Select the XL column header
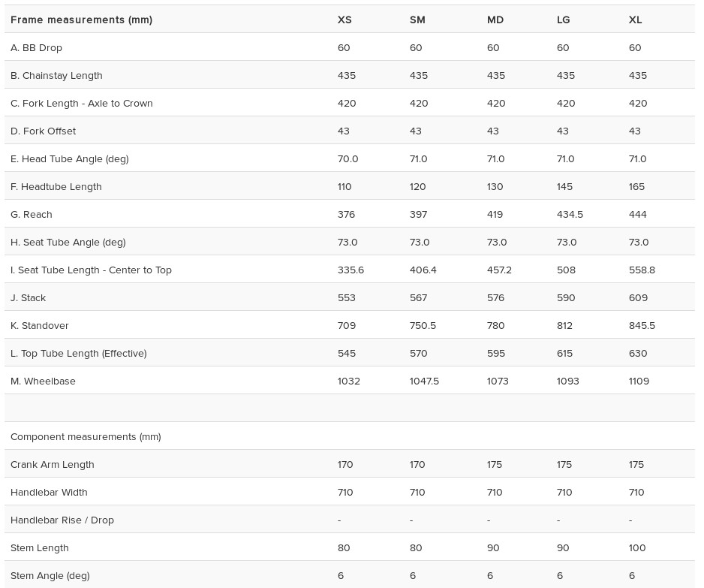Screen dimensions: 704x588 pyautogui.click(x=635, y=20)
